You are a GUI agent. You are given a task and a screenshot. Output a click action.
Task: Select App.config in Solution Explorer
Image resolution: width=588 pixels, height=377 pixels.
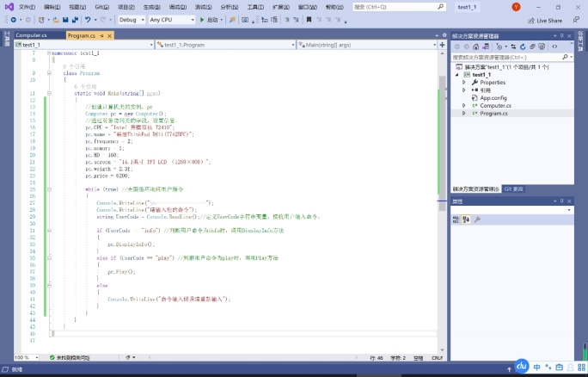[x=493, y=97]
